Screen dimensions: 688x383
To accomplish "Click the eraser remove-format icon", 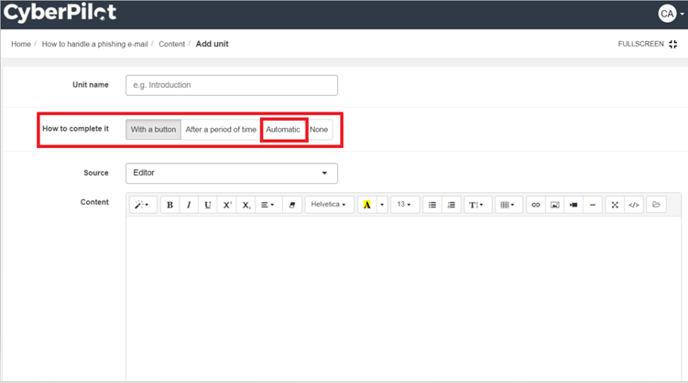I will coord(292,205).
